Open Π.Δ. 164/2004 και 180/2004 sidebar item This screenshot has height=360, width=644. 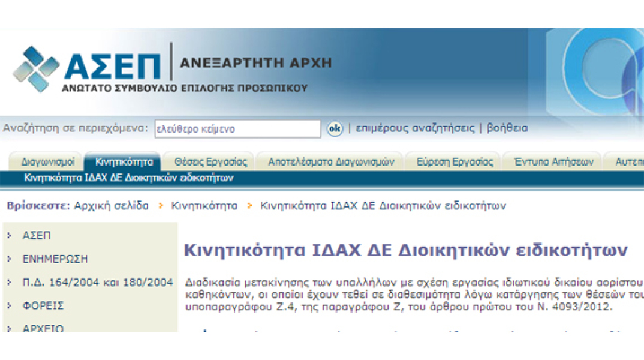pos(97,283)
